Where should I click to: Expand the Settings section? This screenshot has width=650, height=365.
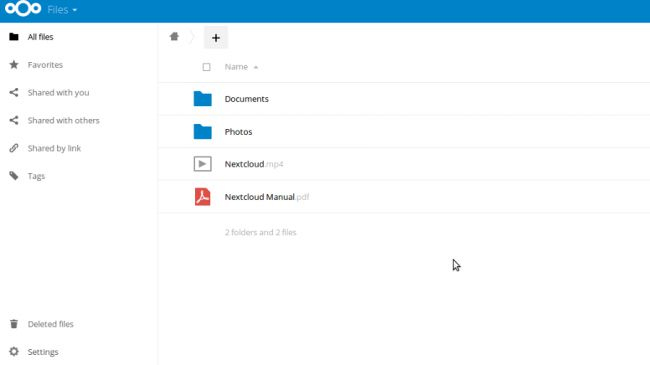click(43, 352)
